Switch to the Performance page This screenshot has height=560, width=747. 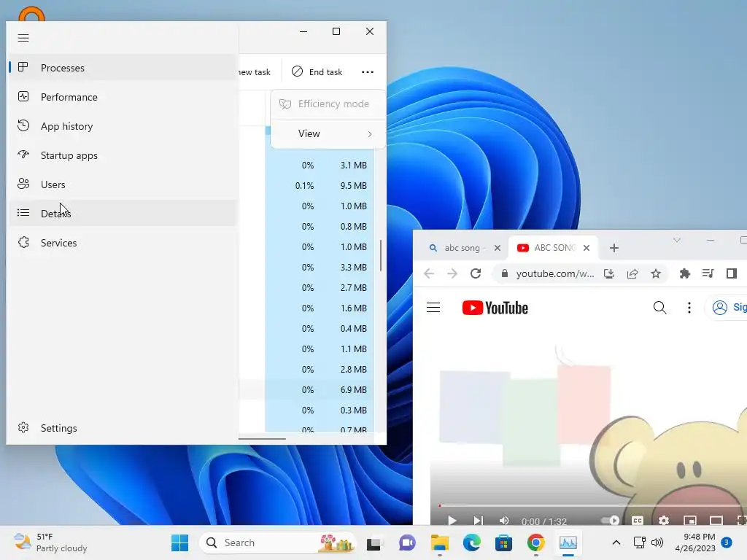pyautogui.click(x=123, y=97)
